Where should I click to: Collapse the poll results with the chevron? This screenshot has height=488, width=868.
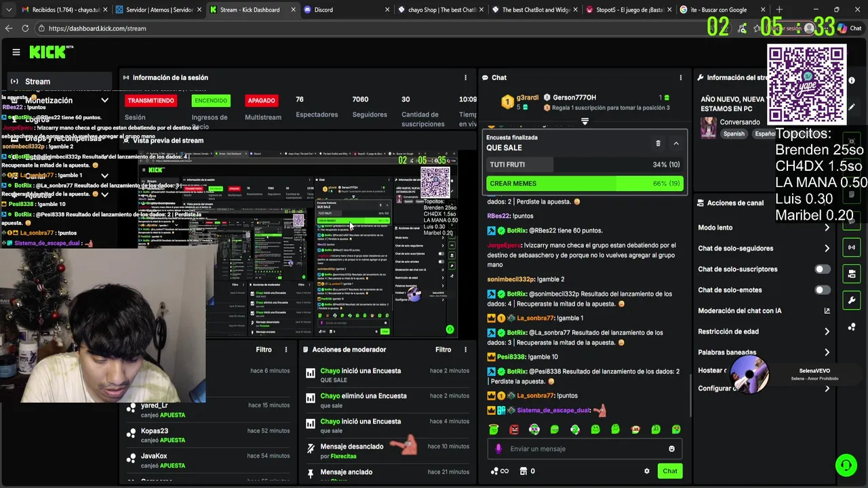676,143
